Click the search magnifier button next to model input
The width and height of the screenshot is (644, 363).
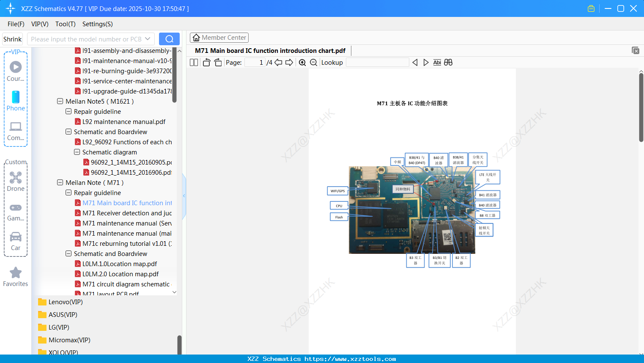(169, 38)
